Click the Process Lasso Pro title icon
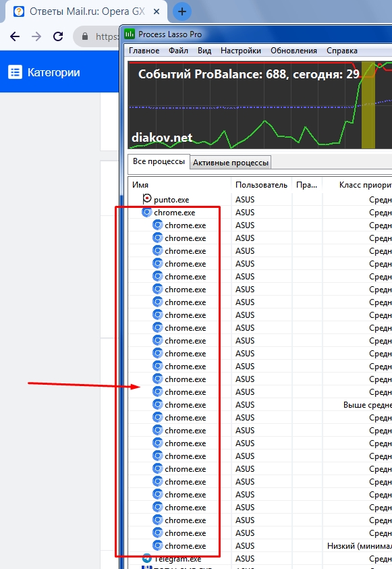This screenshot has width=392, height=569. pyautogui.click(x=130, y=34)
